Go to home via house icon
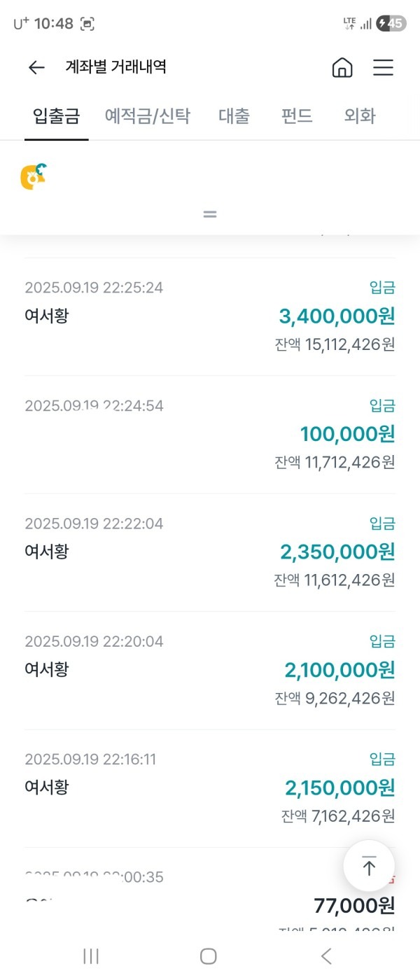The height and width of the screenshot is (980, 420). pos(342,67)
